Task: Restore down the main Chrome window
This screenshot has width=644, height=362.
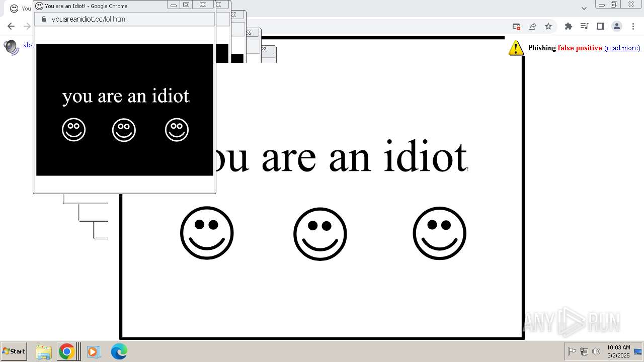Action: point(614,5)
